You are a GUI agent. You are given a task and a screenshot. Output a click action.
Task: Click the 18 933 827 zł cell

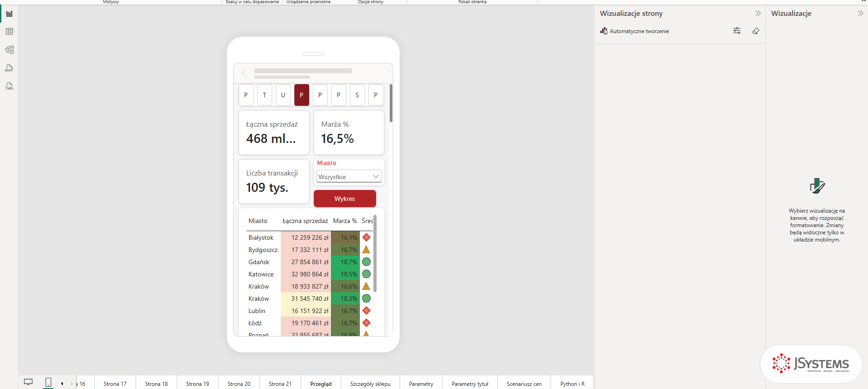pos(306,286)
